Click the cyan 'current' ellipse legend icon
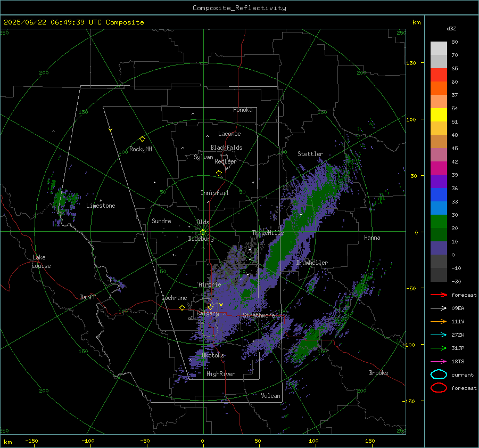This screenshot has height=448, width=479. tap(439, 374)
